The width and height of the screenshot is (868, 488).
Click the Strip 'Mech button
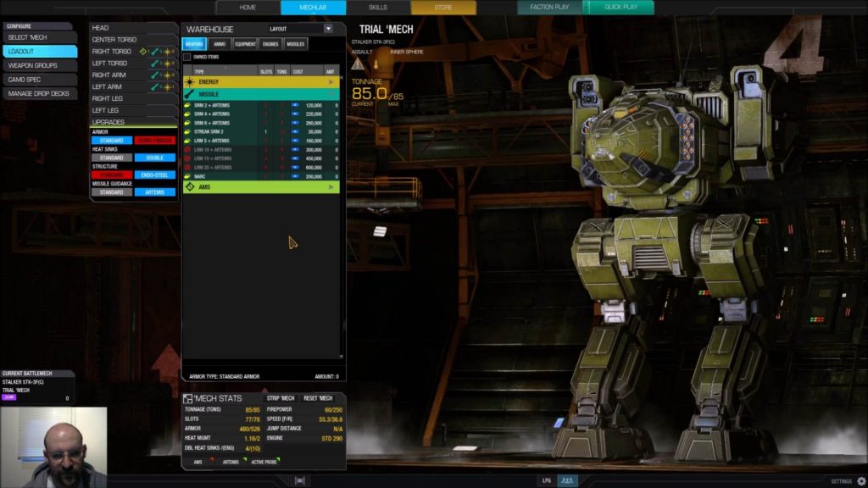(x=281, y=398)
